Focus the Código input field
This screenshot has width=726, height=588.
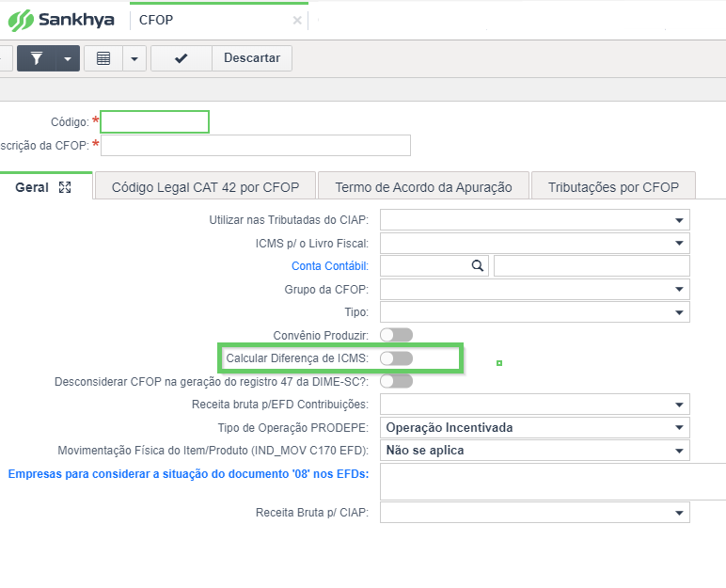(x=154, y=122)
